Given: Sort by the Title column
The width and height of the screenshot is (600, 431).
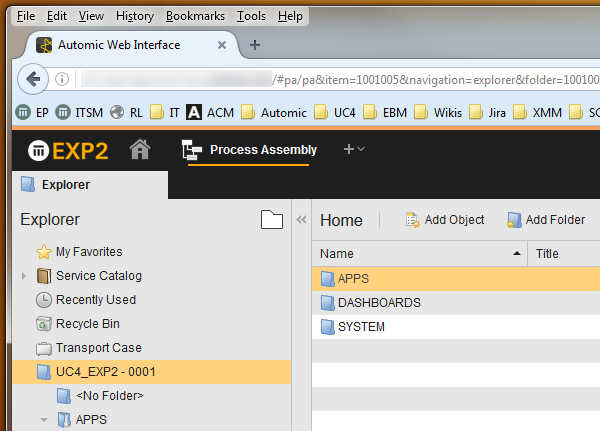Looking at the screenshot, I should point(564,253).
